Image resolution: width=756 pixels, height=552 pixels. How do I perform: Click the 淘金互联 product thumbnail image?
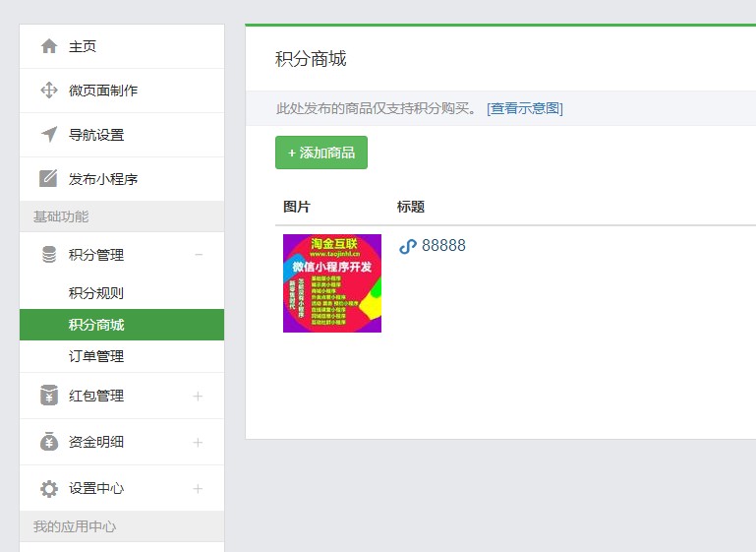coord(332,283)
